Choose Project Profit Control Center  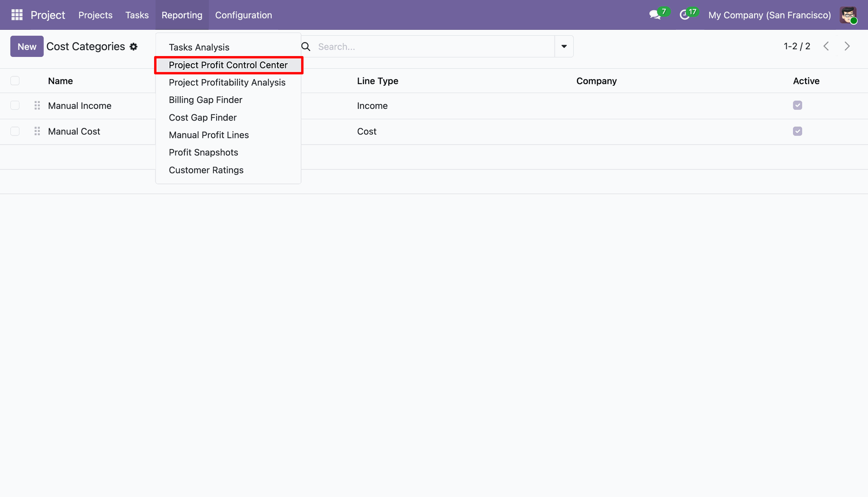[228, 65]
